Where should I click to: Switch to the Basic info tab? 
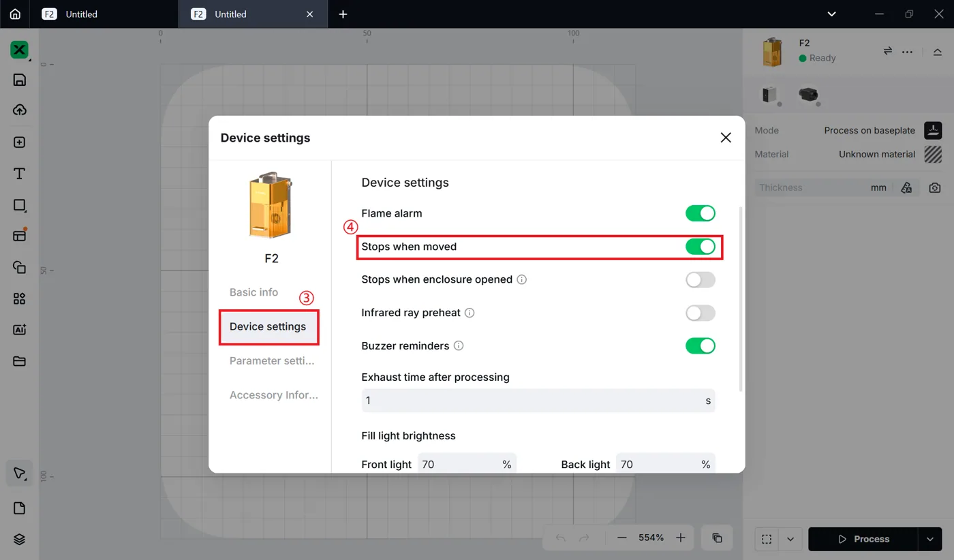[253, 292]
